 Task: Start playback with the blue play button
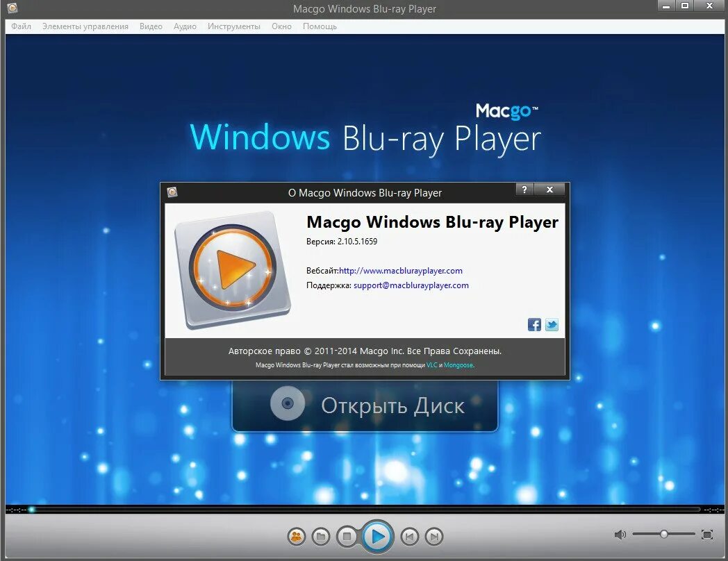[x=377, y=537]
